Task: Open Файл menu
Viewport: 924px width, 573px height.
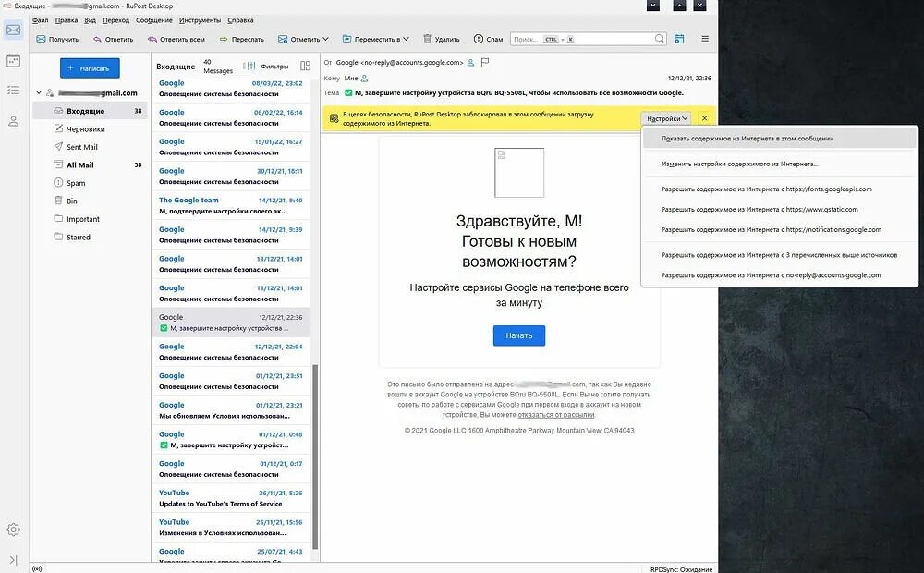Action: click(40, 20)
